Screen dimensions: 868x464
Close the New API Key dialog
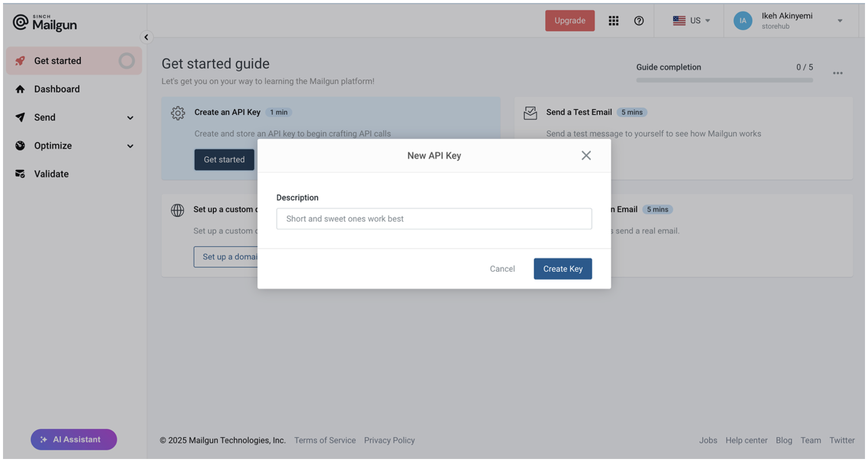point(586,156)
